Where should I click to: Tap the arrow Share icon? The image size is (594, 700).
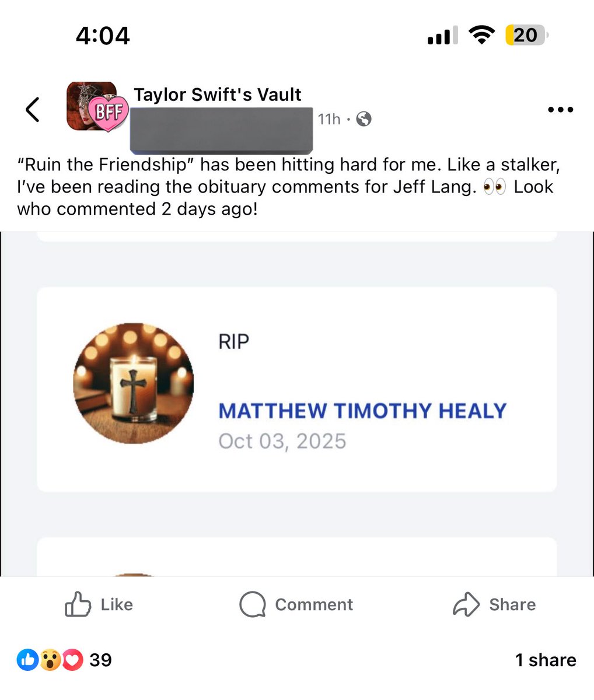click(x=466, y=604)
